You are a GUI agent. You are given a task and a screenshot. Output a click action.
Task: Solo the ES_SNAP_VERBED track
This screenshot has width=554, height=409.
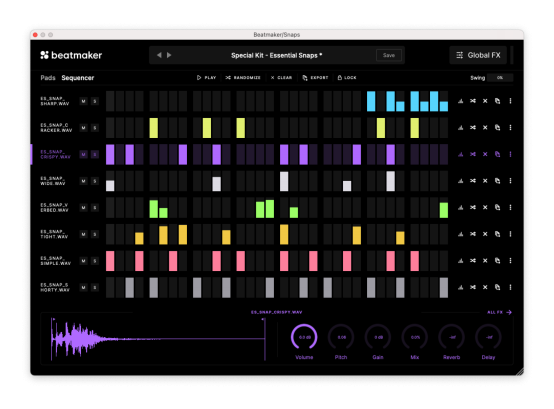click(95, 208)
